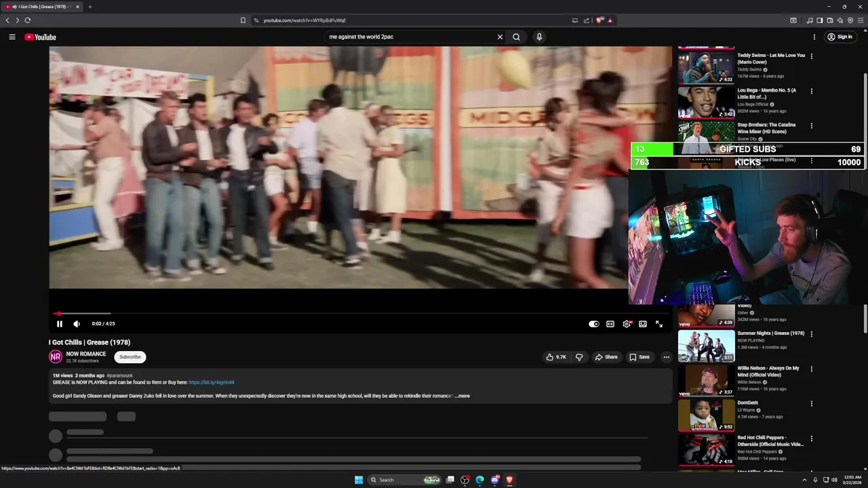The image size is (868, 488).
Task: Open Summer Nights Grease thumbnail
Action: pyautogui.click(x=706, y=346)
